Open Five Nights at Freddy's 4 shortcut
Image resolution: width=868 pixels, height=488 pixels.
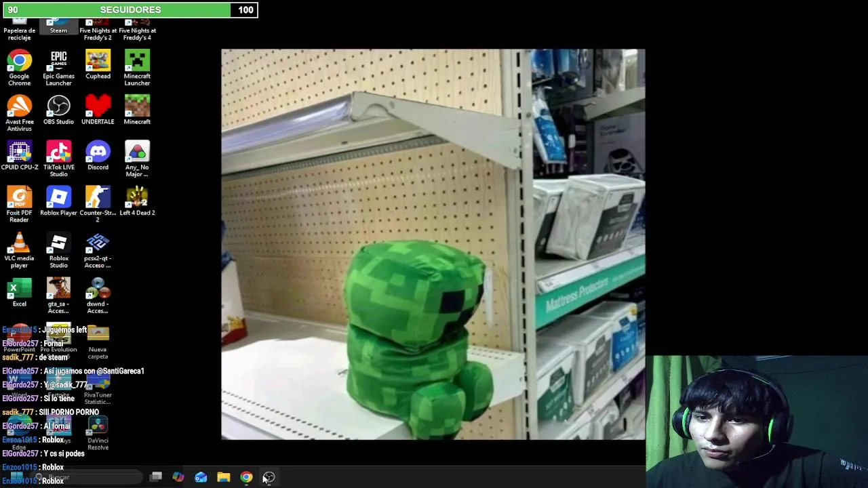point(137,29)
